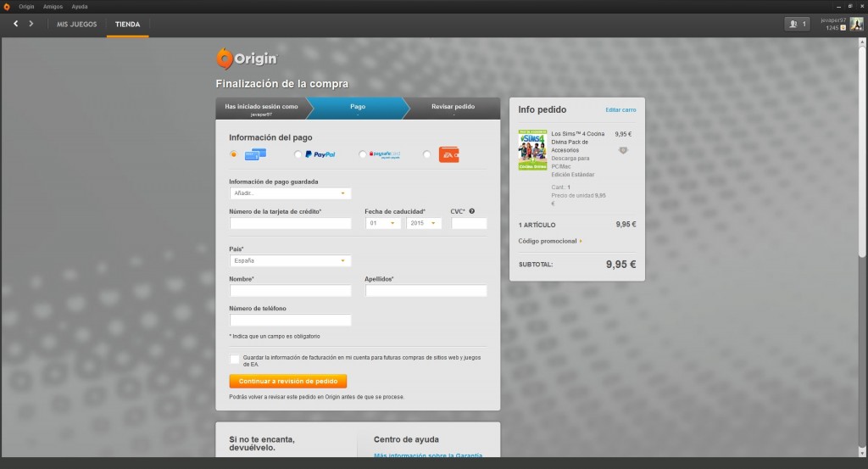The height and width of the screenshot is (469, 868).
Task: Click the scrollbar down arrow
Action: tap(861, 452)
